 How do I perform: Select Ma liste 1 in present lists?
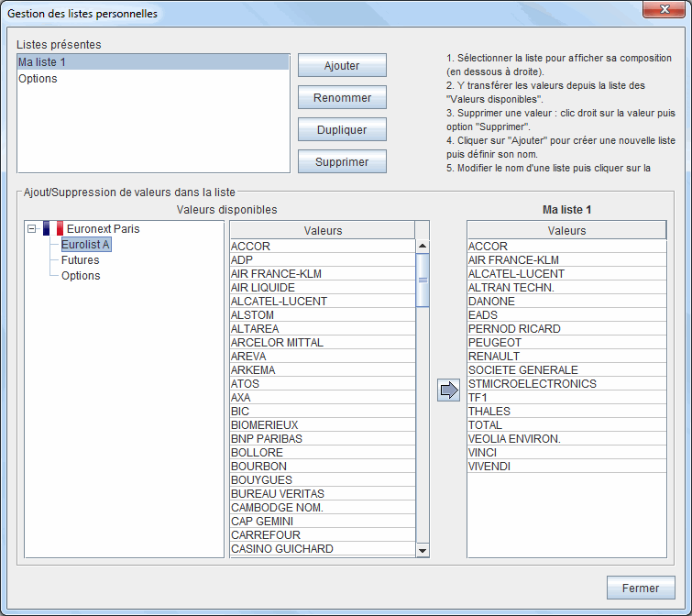click(x=42, y=62)
